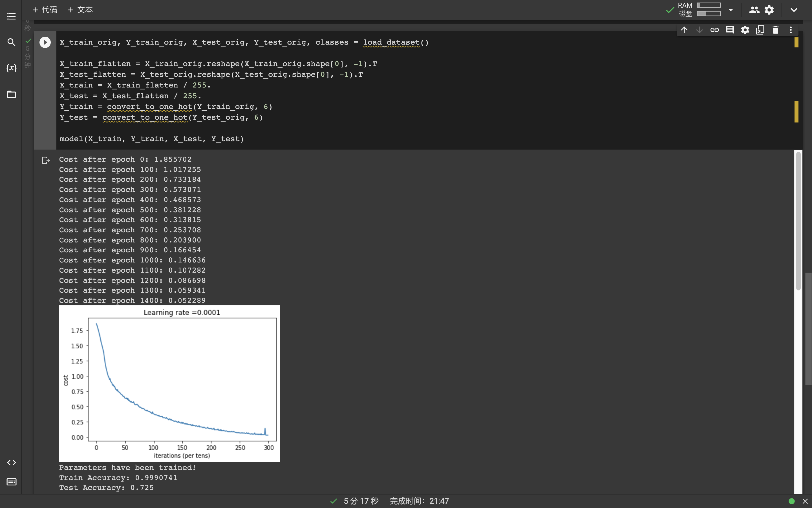Click the X_test_flatten reshape code line
This screenshot has height=508, width=812.
click(x=211, y=74)
